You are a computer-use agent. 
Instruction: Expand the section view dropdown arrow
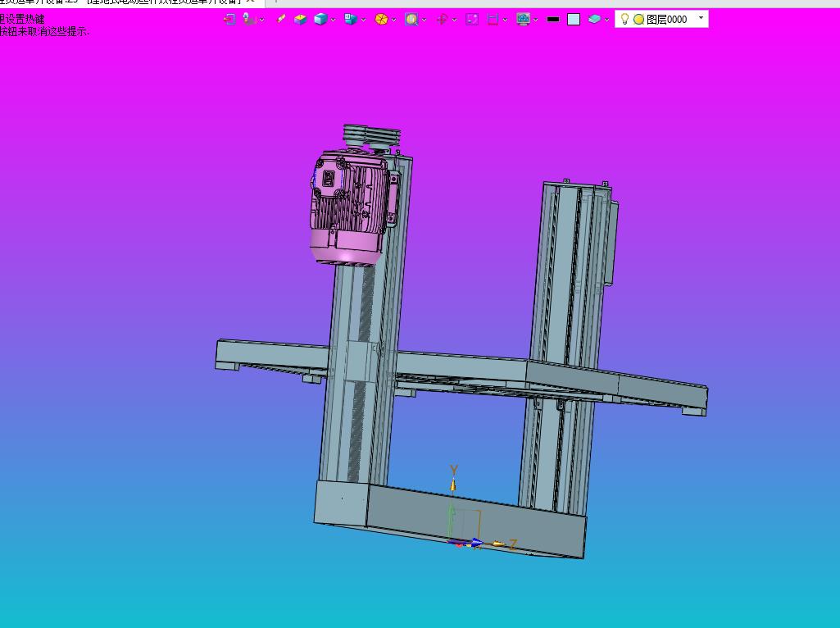tap(505, 20)
